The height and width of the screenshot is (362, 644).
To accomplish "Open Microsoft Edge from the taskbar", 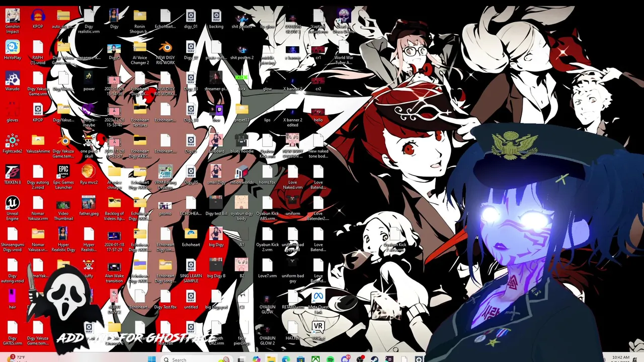I will (x=286, y=359).
